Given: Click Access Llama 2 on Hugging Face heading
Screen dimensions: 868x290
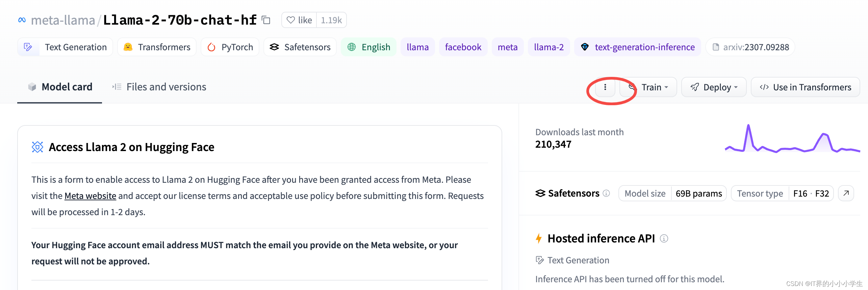Looking at the screenshot, I should pos(132,147).
